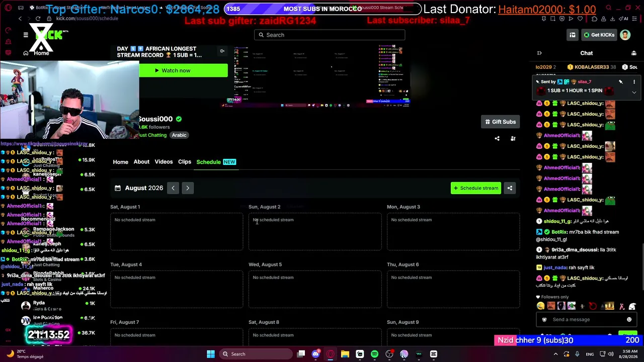Switch to the Videos tab
Image resolution: width=644 pixels, height=362 pixels.
(164, 162)
